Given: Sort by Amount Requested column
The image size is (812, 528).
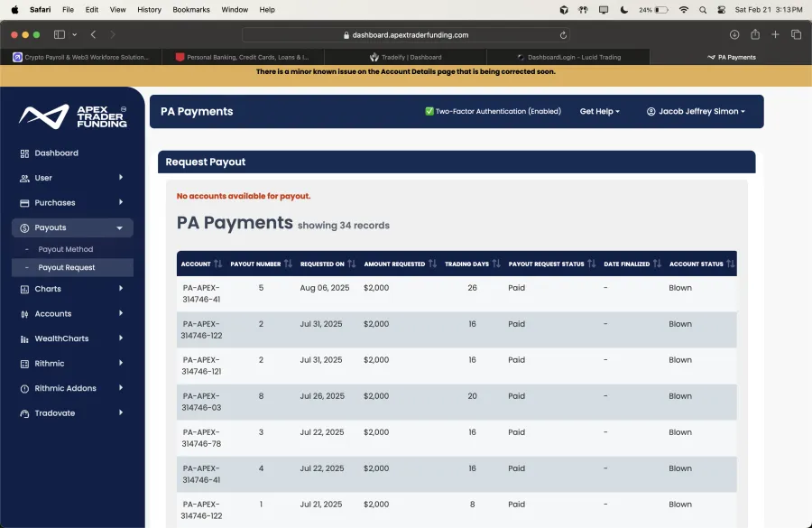Looking at the screenshot, I should click(x=432, y=264).
